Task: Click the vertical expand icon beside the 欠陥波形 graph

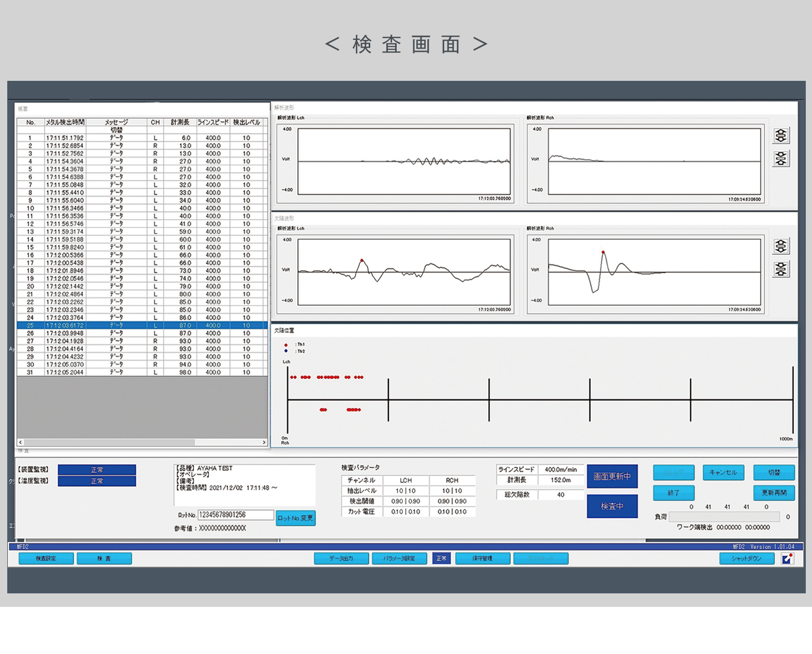Action: 780,246
